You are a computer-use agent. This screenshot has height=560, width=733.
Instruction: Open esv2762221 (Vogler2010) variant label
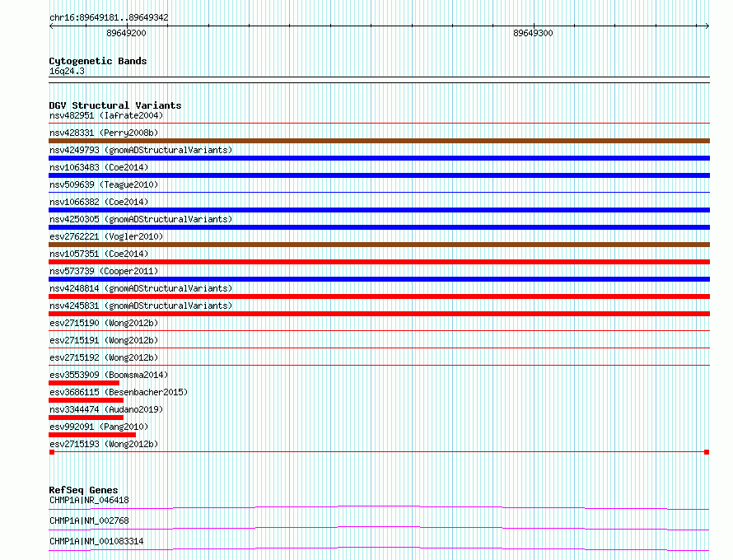[106, 236]
